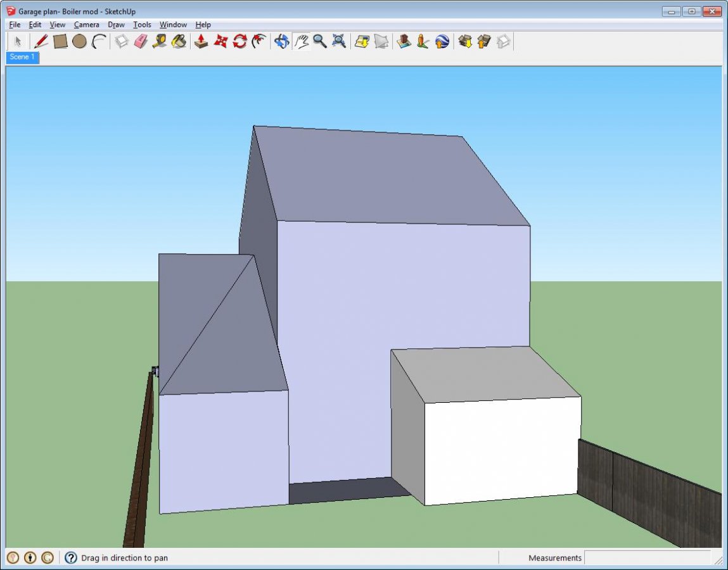The height and width of the screenshot is (570, 728).
Task: Switch to the Scene 1 tab
Action: pos(23,57)
